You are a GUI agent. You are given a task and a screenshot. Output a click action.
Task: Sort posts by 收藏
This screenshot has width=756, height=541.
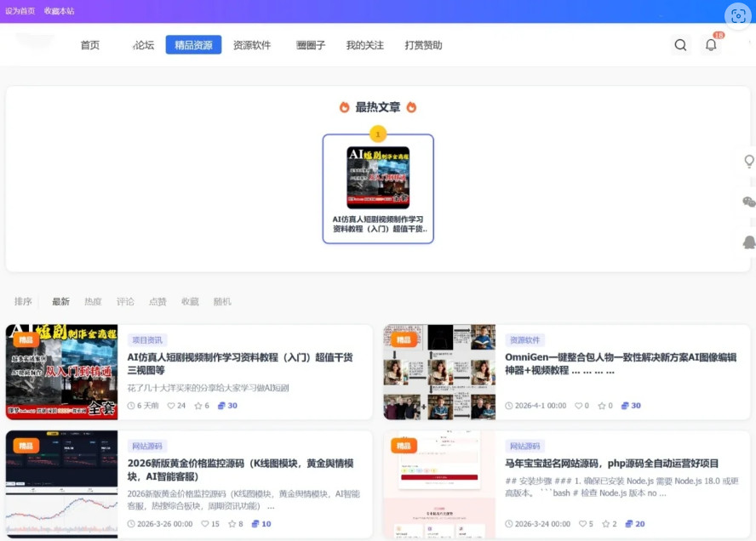(x=190, y=302)
